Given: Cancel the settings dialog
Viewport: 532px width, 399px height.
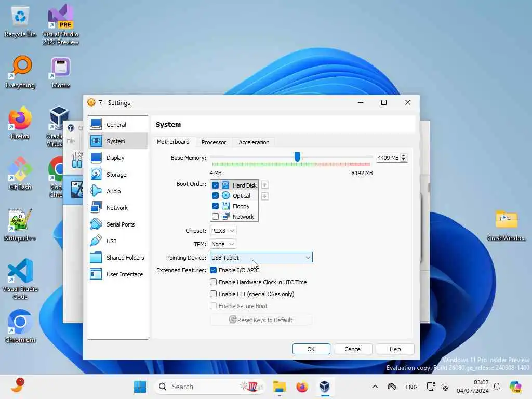Looking at the screenshot, I should (353, 349).
